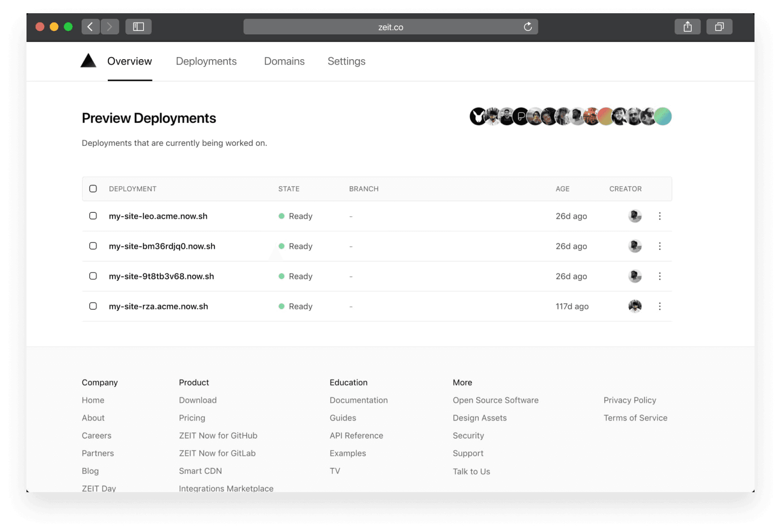The width and height of the screenshot is (781, 532).
Task: Check the box for my-site-bm36rdjq0.now.sh
Action: click(93, 246)
